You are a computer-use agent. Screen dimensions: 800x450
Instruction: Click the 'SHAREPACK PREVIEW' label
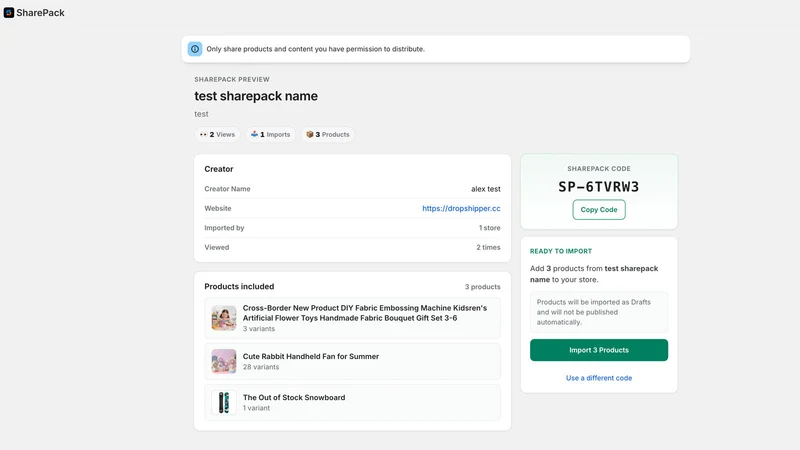click(232, 80)
